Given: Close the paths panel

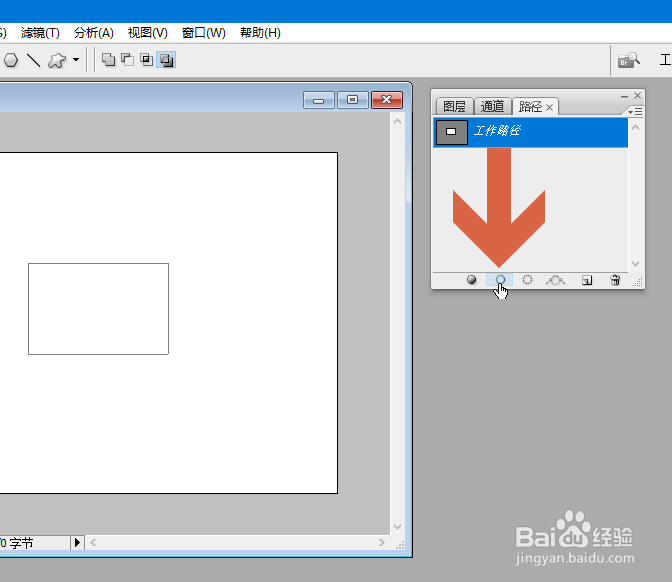Looking at the screenshot, I should point(638,96).
